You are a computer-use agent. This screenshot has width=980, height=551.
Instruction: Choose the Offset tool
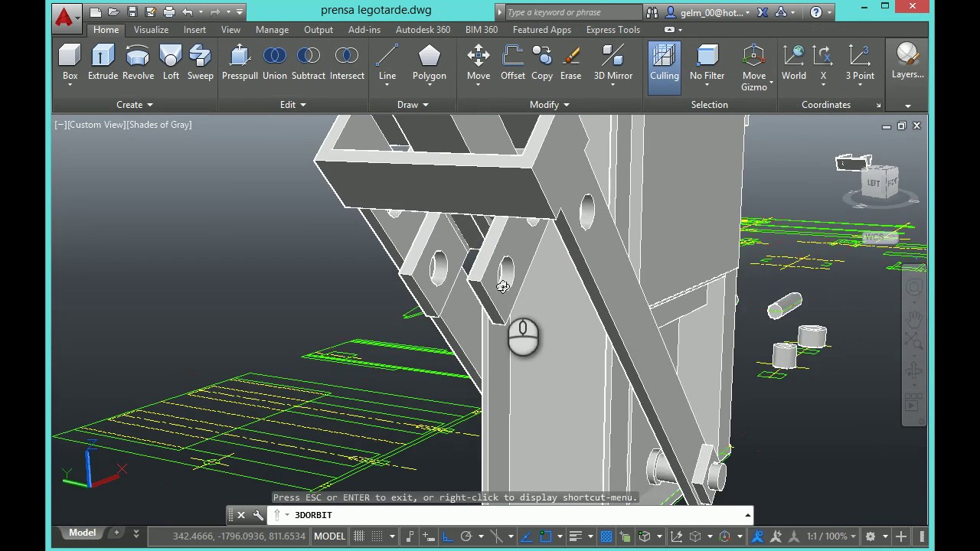coord(513,63)
